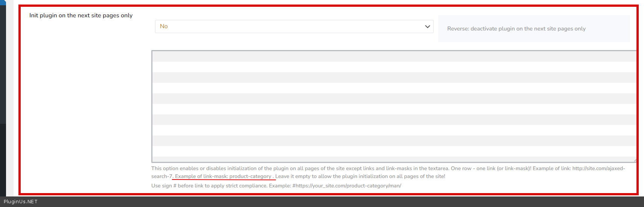Screen dimensions: 644x207
Task: Click the '#https://your_site.com/product-category/man/' example
Action: point(347,186)
